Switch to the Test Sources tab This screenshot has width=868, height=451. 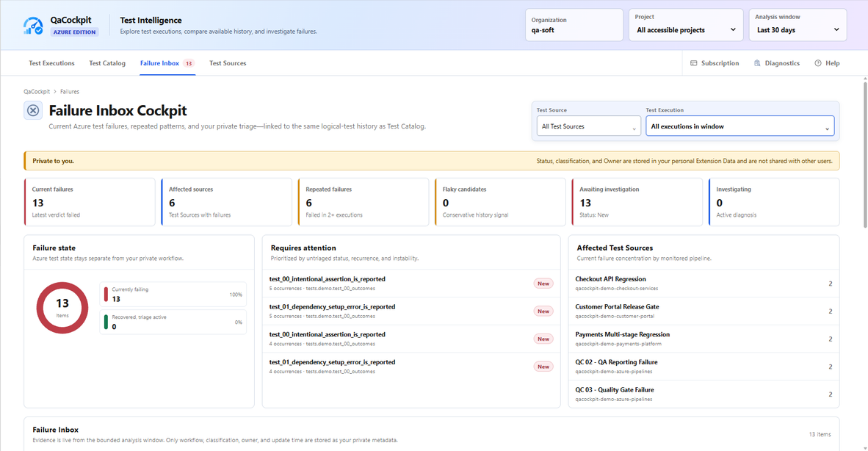228,63
